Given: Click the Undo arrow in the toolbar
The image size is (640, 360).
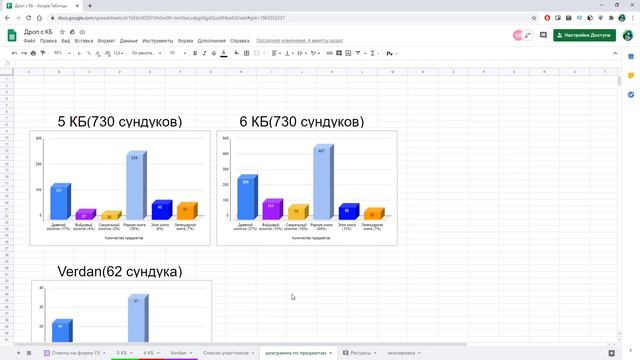Looking at the screenshot, I should (x=14, y=53).
